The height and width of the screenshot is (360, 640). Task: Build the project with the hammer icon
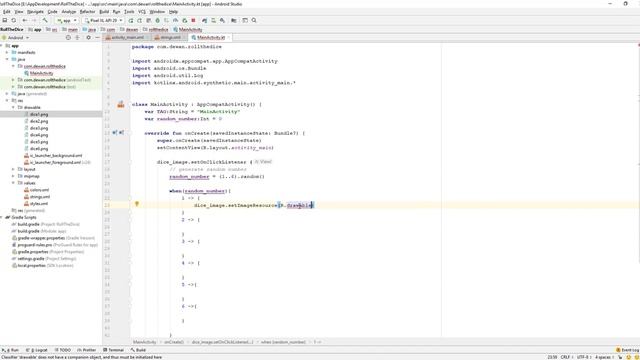pyautogui.click(x=45, y=20)
